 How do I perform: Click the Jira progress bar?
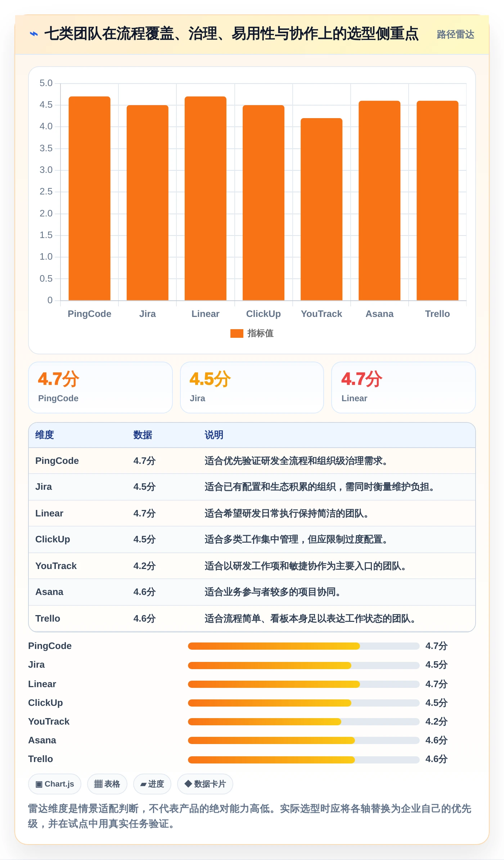tap(303, 665)
